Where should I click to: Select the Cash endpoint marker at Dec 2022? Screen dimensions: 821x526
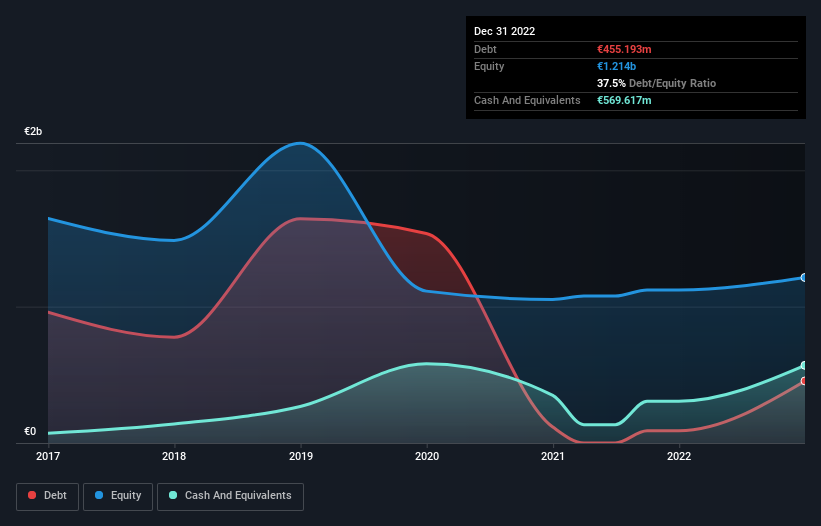[x=804, y=365]
